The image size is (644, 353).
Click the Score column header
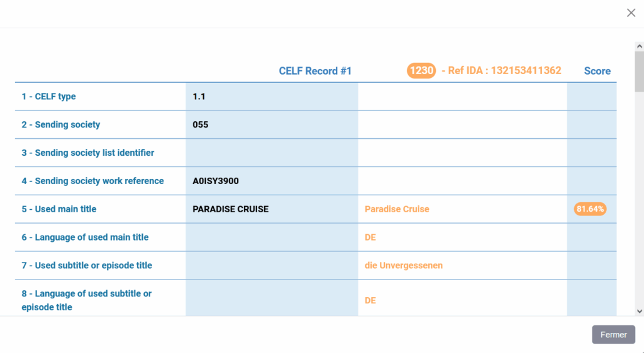click(597, 71)
